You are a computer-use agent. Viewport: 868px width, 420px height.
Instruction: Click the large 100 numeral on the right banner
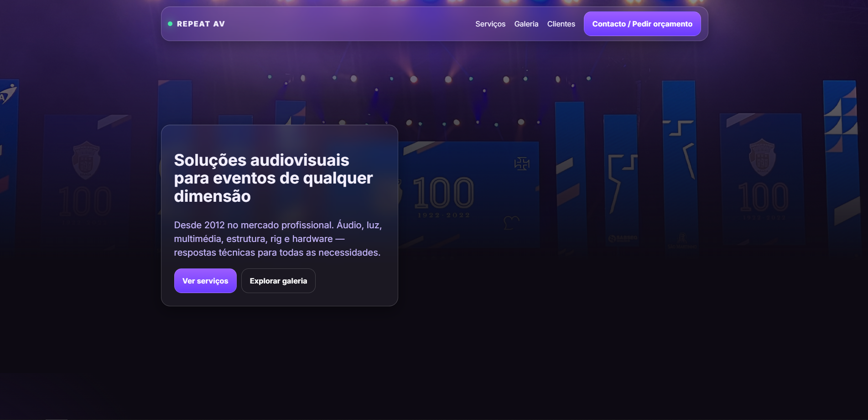[x=763, y=197]
